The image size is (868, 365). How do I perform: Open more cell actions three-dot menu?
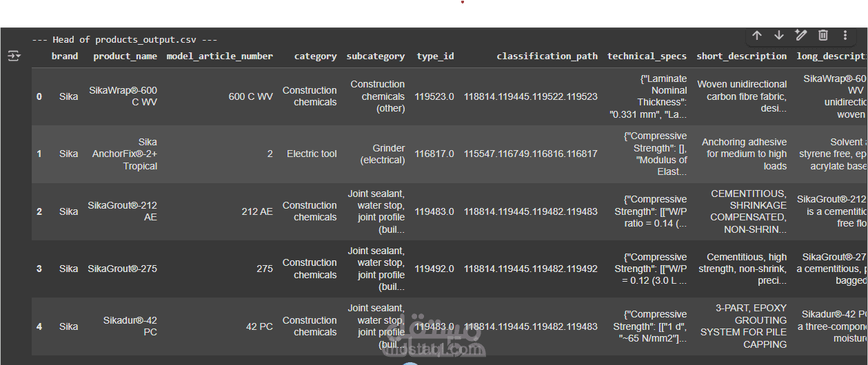coord(845,35)
